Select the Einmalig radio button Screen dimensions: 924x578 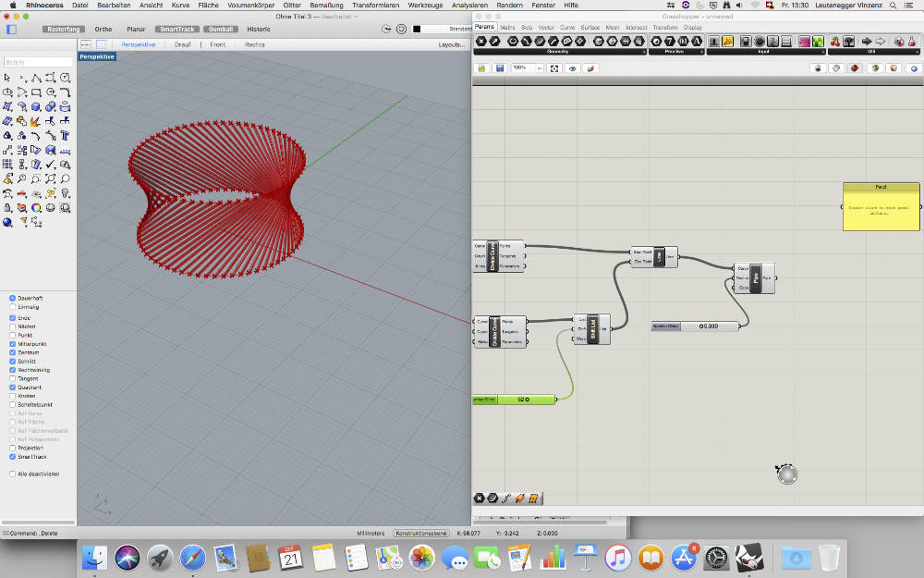pyautogui.click(x=12, y=307)
